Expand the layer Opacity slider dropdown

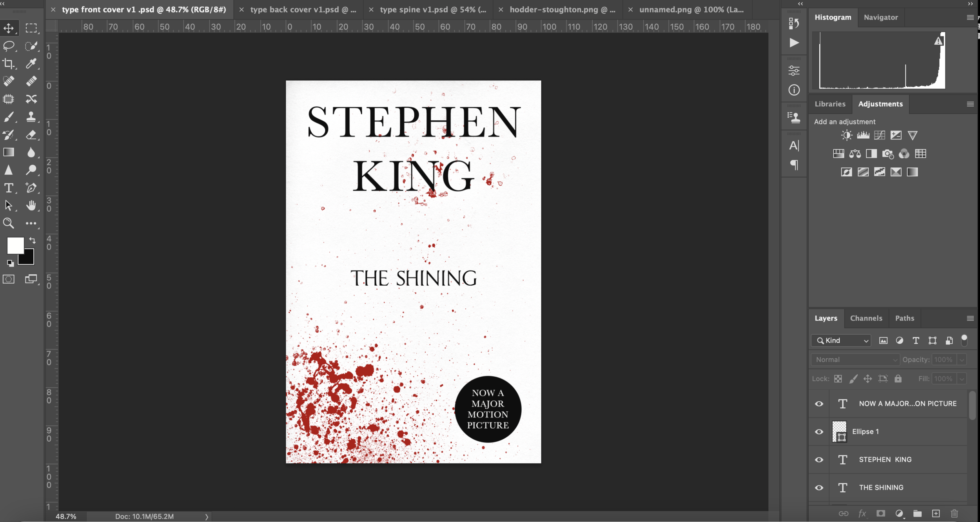(962, 360)
